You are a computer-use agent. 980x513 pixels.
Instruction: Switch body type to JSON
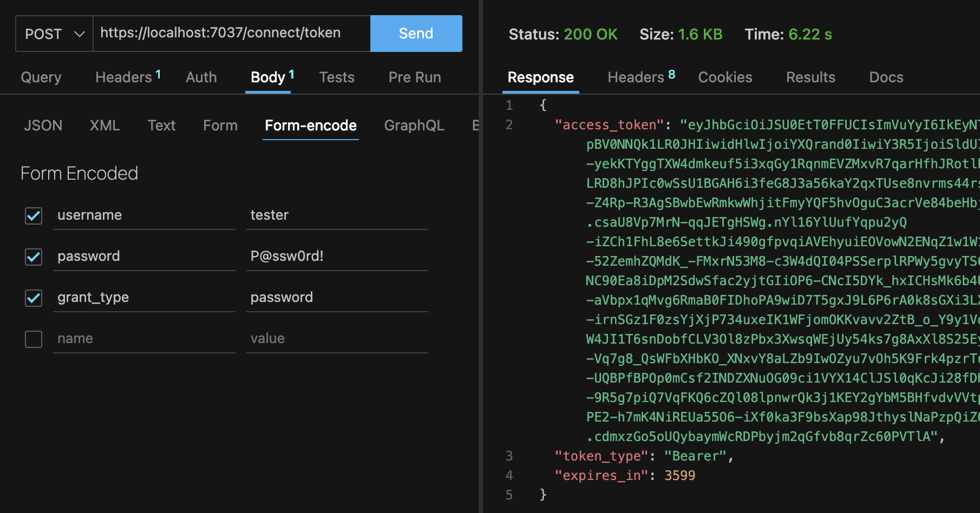(43, 126)
